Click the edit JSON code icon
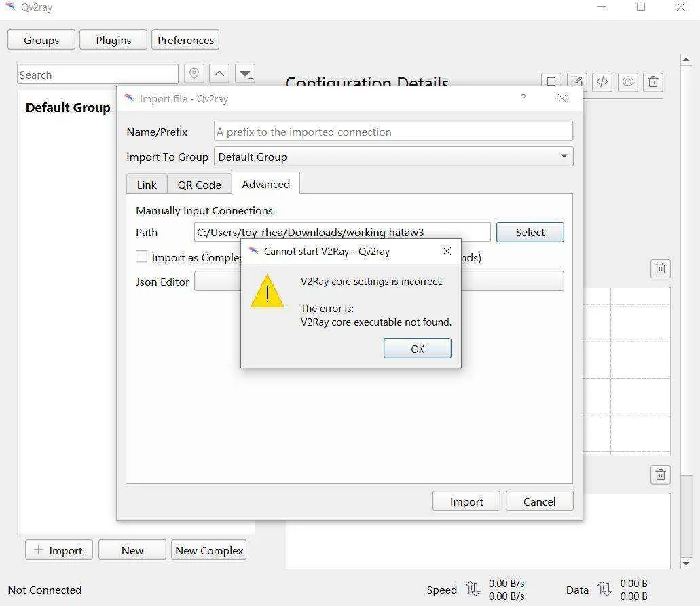The width and height of the screenshot is (700, 606). click(x=602, y=81)
